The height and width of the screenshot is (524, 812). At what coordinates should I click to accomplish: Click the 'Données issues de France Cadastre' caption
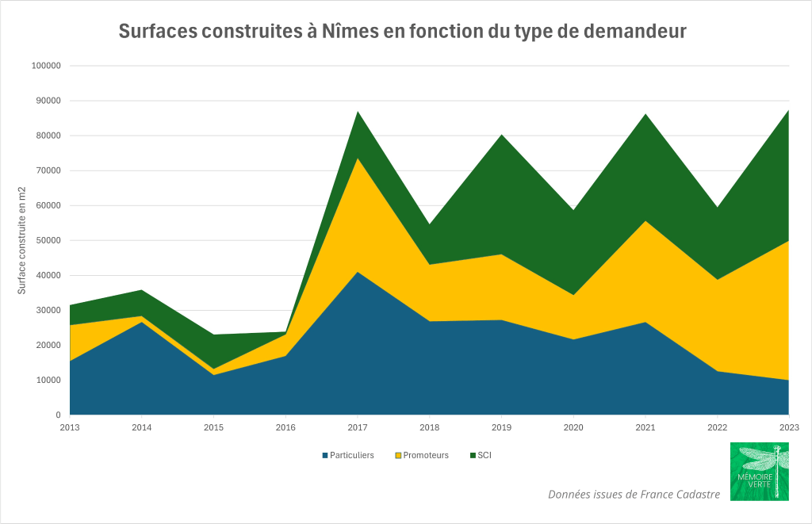pyautogui.click(x=634, y=494)
